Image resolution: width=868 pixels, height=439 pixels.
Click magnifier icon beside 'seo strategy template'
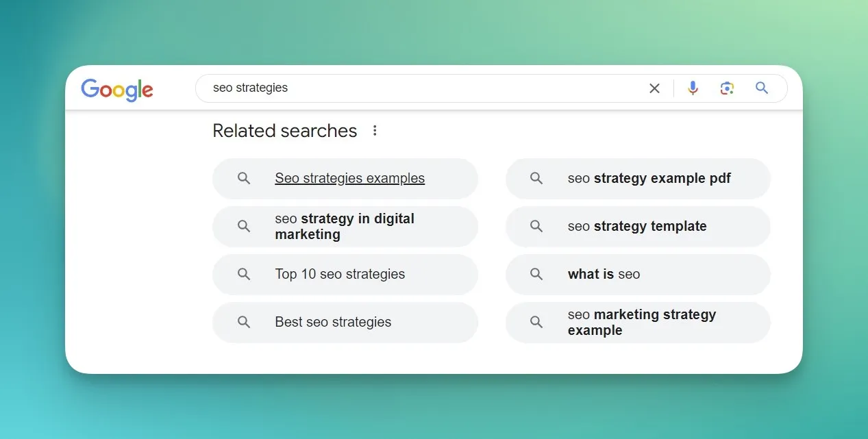click(536, 227)
